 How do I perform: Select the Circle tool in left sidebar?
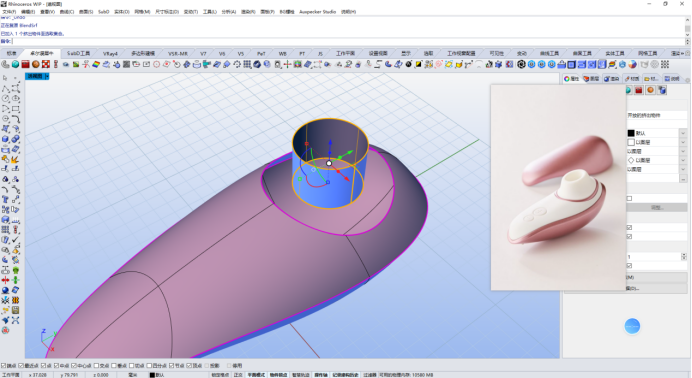(5, 98)
